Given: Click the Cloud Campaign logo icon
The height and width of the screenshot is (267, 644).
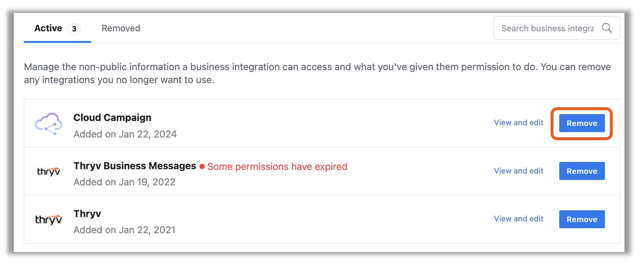Looking at the screenshot, I should (x=48, y=123).
